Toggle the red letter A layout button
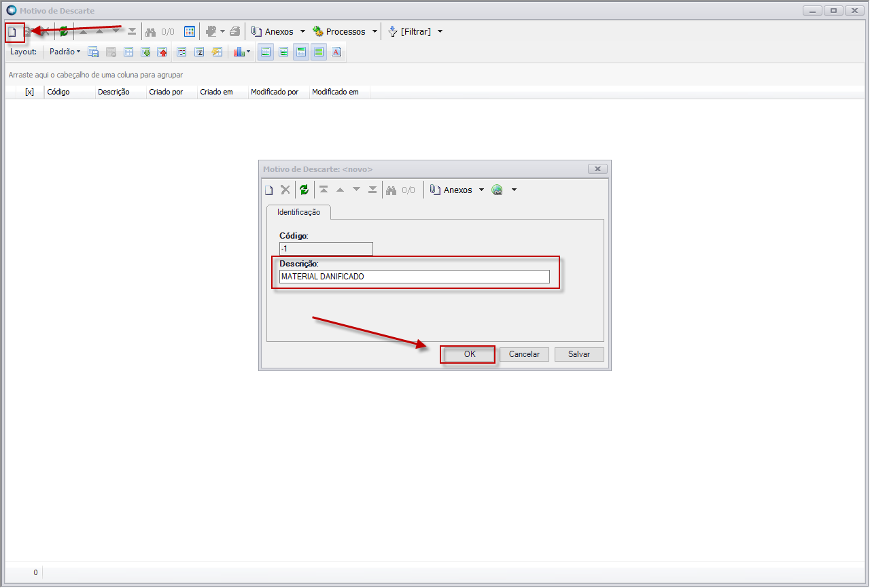Viewport: 870px width, 588px height. [336, 52]
